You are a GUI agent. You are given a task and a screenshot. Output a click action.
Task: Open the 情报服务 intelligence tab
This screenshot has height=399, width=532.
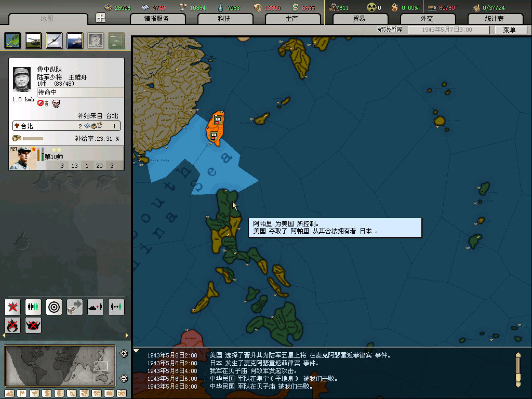click(158, 19)
